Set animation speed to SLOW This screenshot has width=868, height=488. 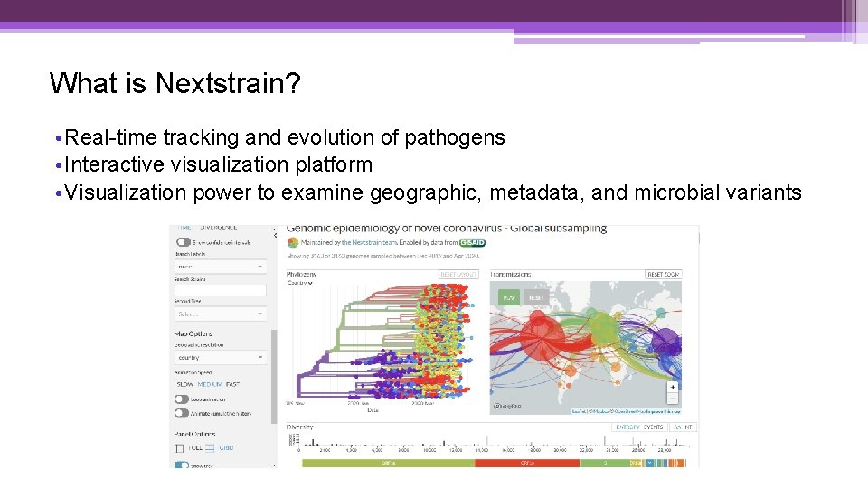(x=184, y=384)
